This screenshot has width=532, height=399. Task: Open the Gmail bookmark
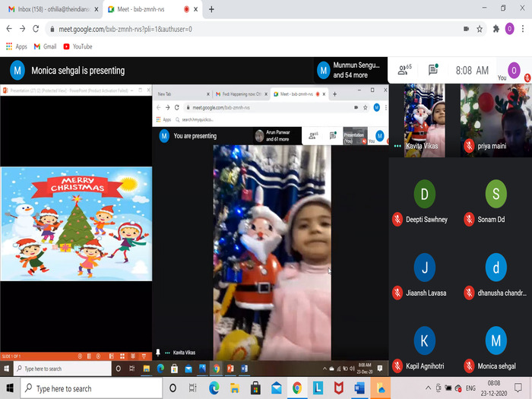[45, 46]
